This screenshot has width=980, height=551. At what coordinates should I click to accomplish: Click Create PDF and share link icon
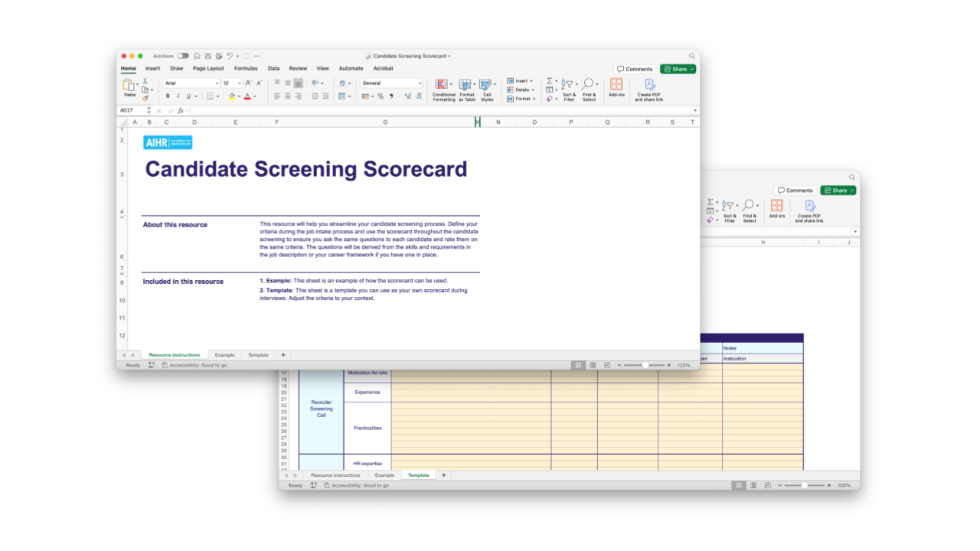click(649, 85)
